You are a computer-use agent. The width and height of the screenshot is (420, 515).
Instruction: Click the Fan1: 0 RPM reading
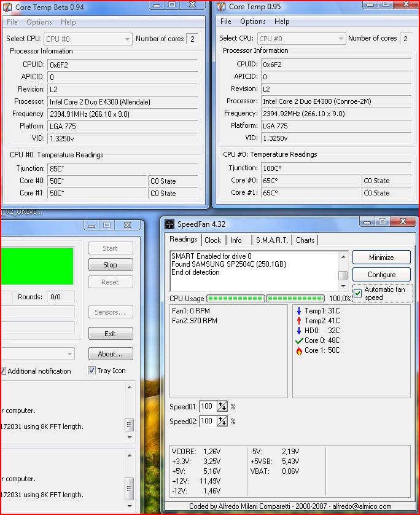[x=191, y=311]
